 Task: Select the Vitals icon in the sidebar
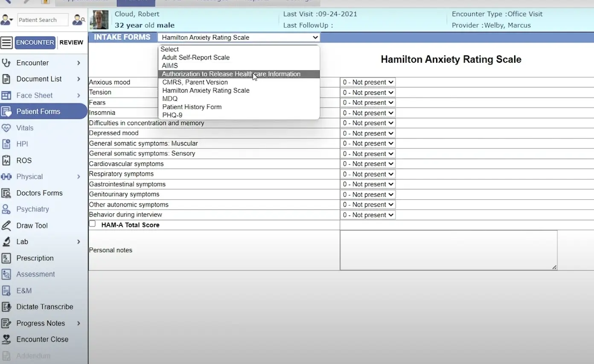[x=7, y=128]
